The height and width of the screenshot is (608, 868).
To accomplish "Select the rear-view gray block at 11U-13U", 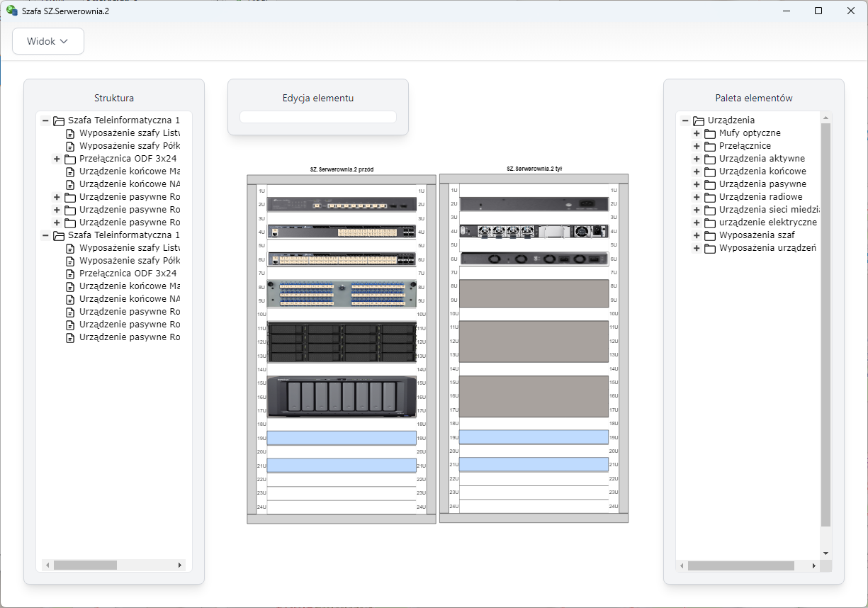I will (x=534, y=341).
